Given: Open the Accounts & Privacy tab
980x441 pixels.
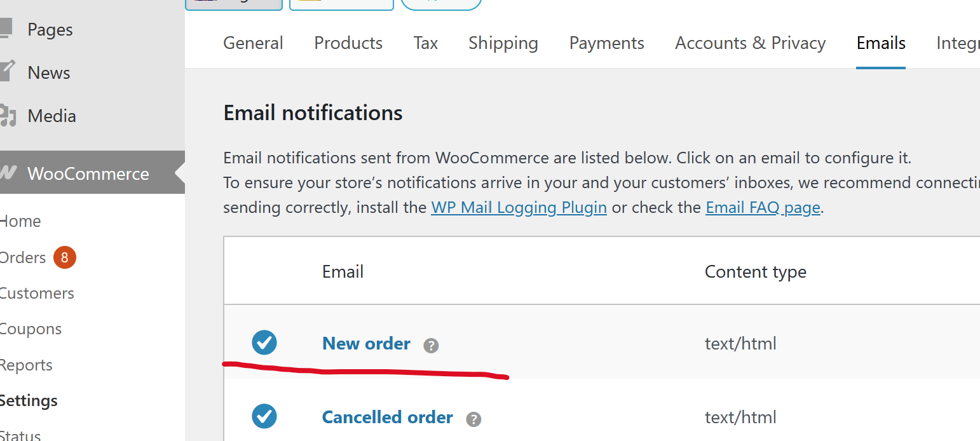Looking at the screenshot, I should [x=750, y=43].
